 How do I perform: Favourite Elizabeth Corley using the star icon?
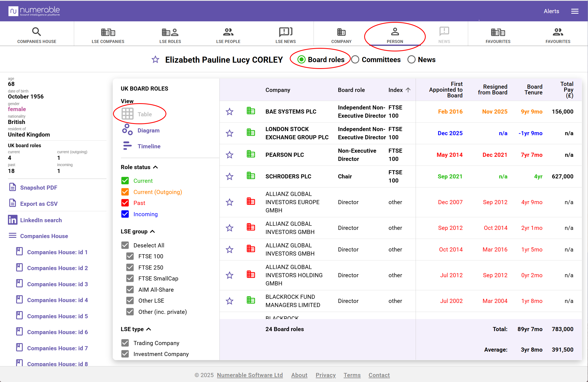tap(155, 59)
